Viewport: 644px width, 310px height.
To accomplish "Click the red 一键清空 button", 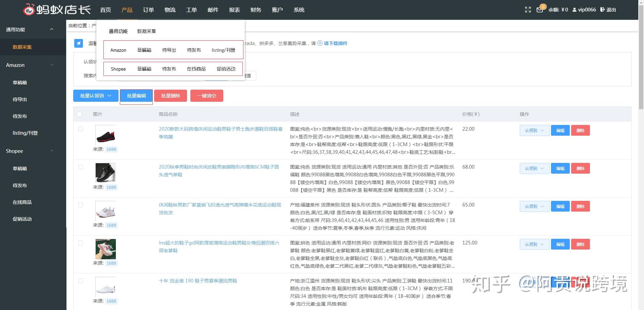I will coord(207,96).
